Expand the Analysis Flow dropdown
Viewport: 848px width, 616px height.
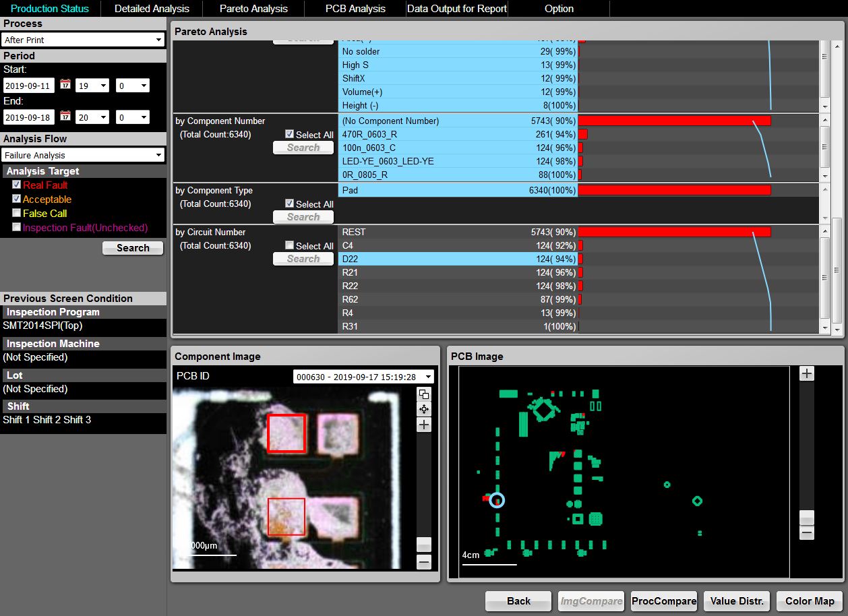83,155
